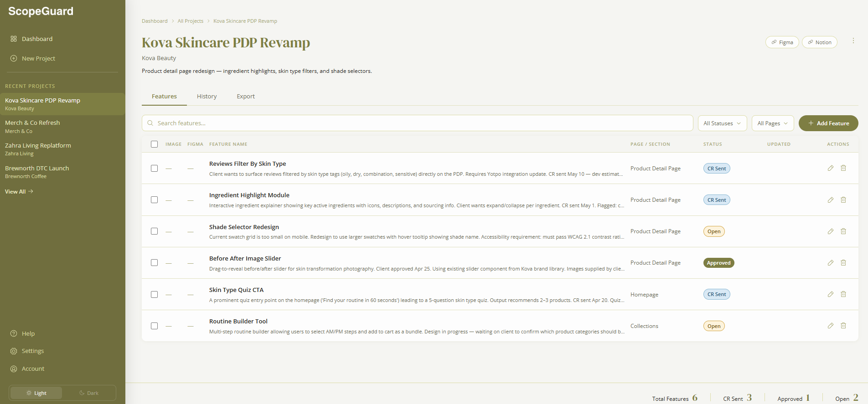Toggle the select-all checkbox in table header
Viewport: 868px width, 404px height.
click(x=155, y=144)
